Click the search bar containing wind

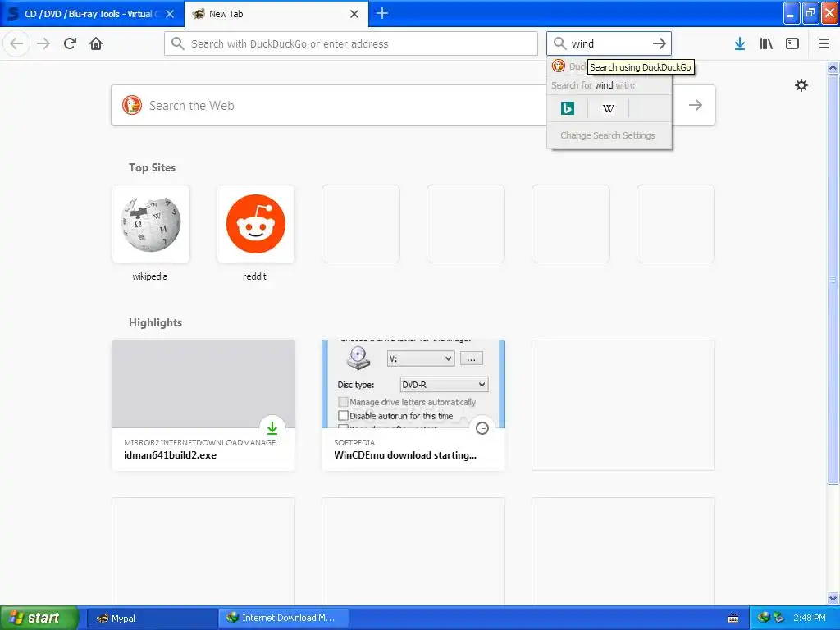click(x=609, y=43)
